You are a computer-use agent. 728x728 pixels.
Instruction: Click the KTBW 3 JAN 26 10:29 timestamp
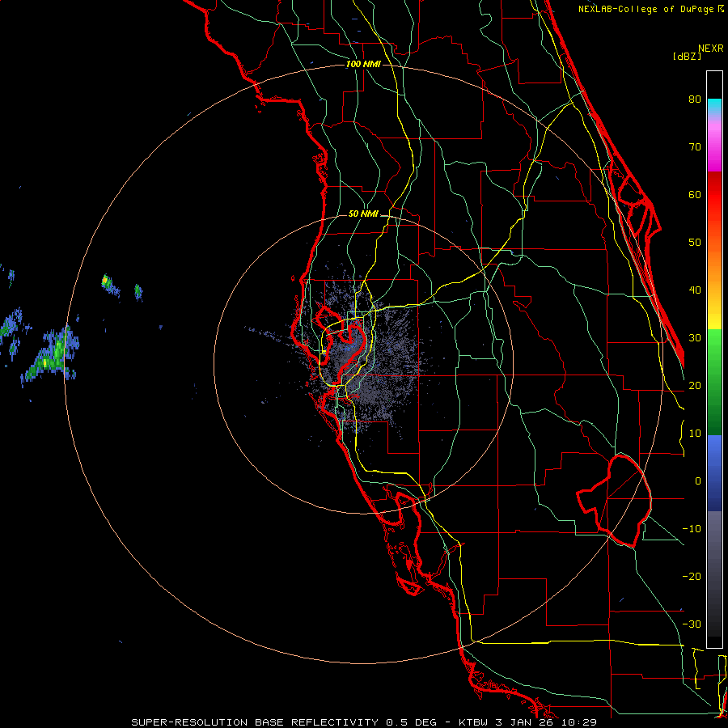coord(527,722)
